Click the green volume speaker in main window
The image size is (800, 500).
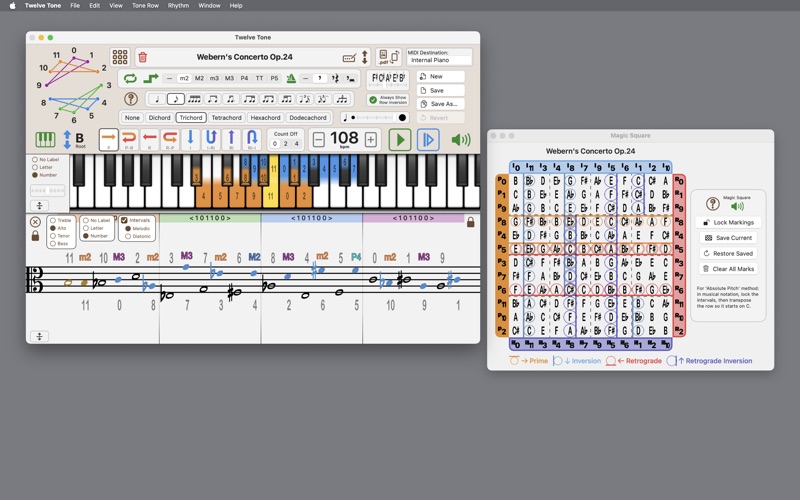pos(461,139)
